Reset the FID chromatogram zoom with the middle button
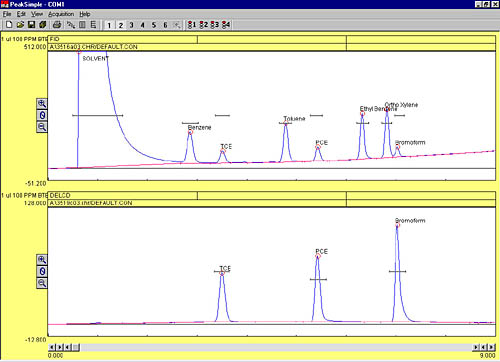This screenshot has height=362, width=500. pyautogui.click(x=42, y=115)
